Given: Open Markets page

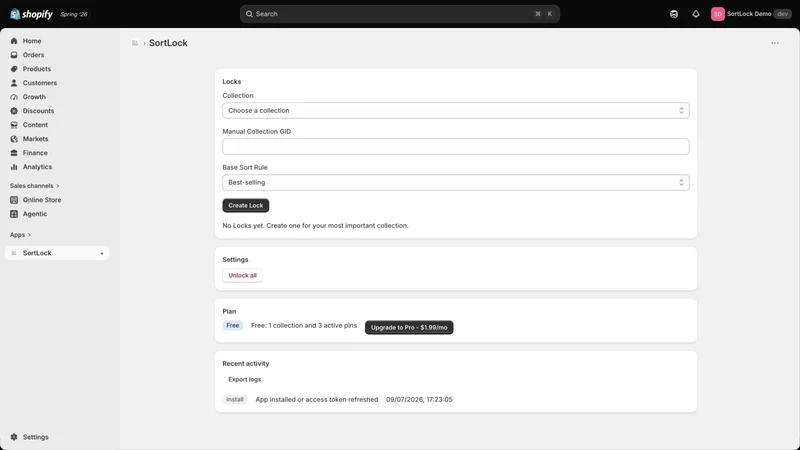Looking at the screenshot, I should click(x=35, y=139).
